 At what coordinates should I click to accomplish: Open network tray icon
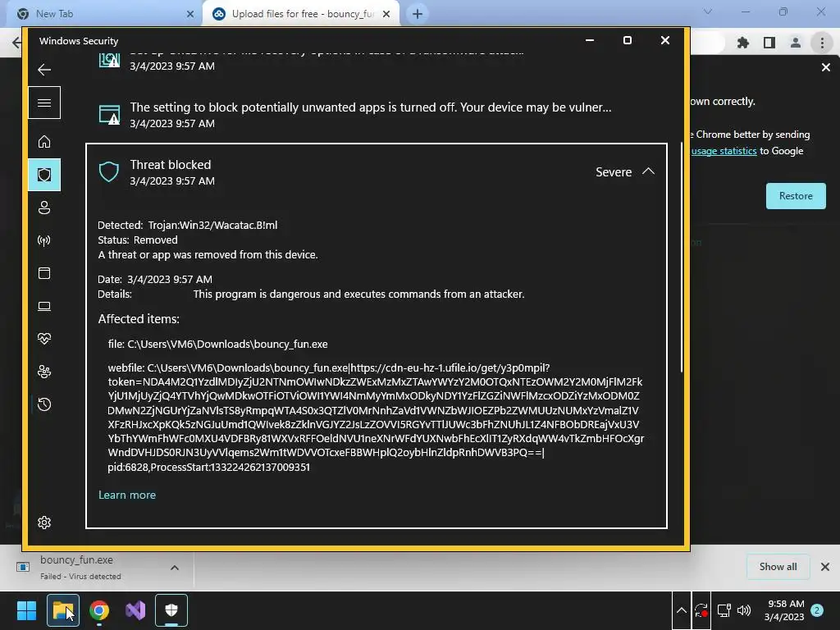pyautogui.click(x=724, y=610)
